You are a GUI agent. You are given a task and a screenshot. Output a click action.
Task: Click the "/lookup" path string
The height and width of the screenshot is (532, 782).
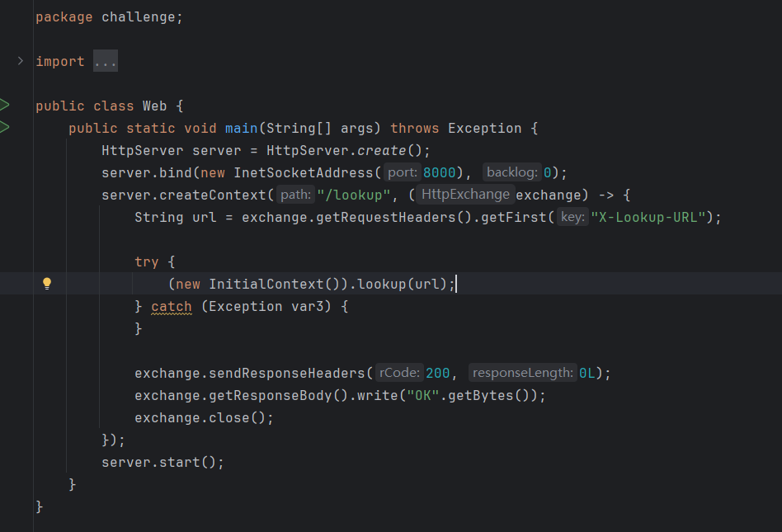(x=348, y=195)
